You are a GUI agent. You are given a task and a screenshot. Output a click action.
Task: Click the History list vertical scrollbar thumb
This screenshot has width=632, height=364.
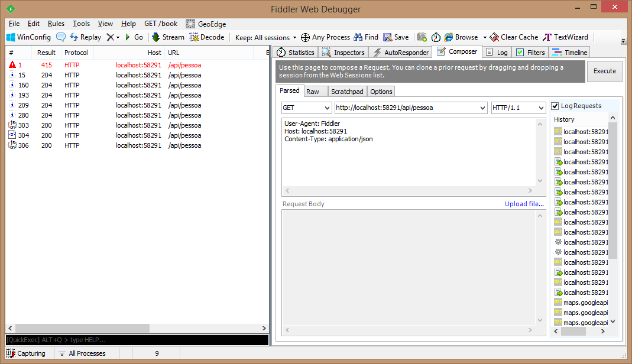point(612,191)
